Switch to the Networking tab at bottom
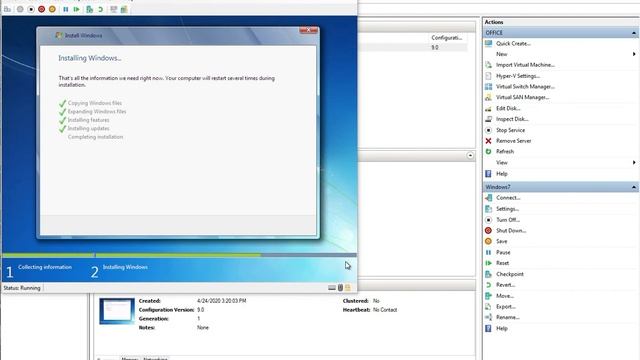This screenshot has width=640, height=360. pyautogui.click(x=155, y=358)
